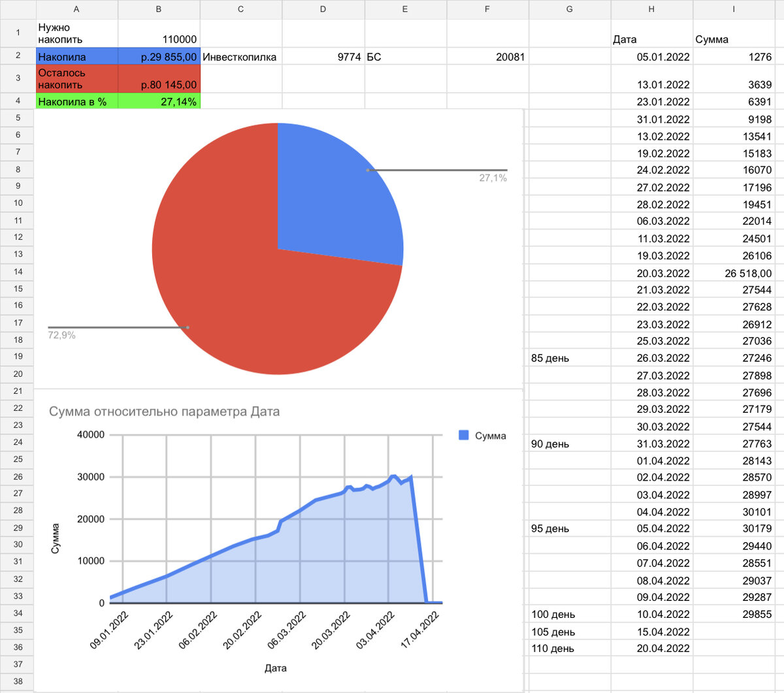This screenshot has width=784, height=693.
Task: Select column B header
Action: 159,9
